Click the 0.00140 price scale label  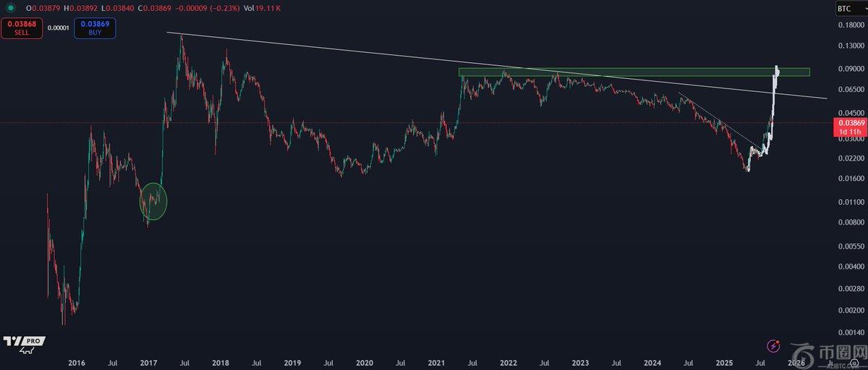pos(851,332)
